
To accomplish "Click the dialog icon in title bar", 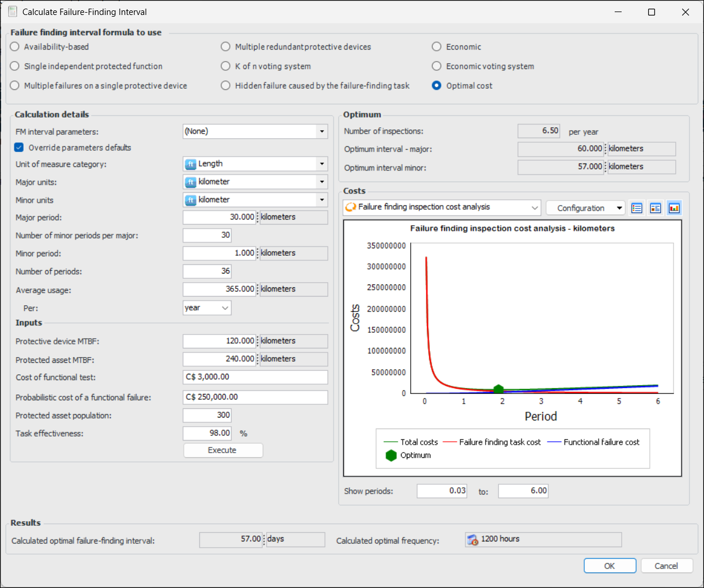I will 12,12.
